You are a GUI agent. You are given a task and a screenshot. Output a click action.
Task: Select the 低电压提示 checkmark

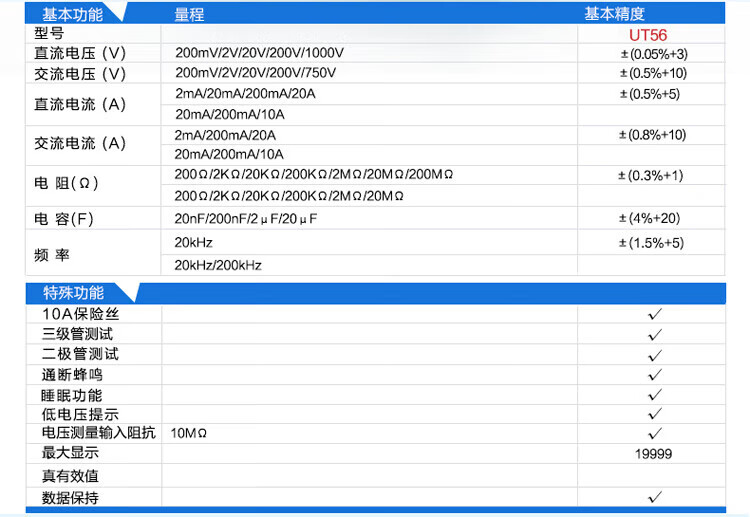pos(655,414)
